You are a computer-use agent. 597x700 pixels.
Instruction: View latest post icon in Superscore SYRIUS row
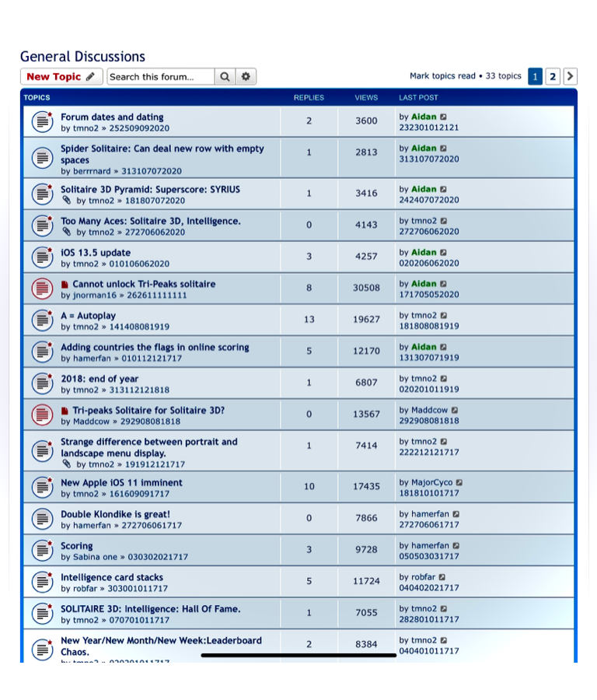tap(443, 189)
